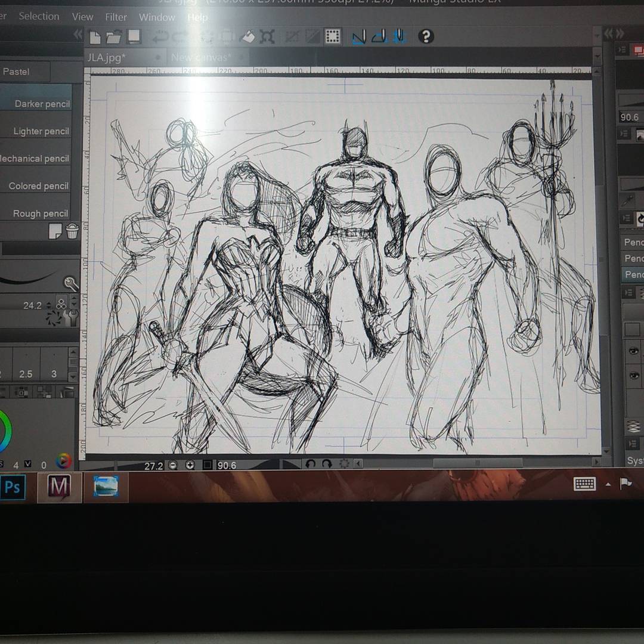
Task: Switch to the JLA.jpg canvas tab
Action: click(106, 57)
